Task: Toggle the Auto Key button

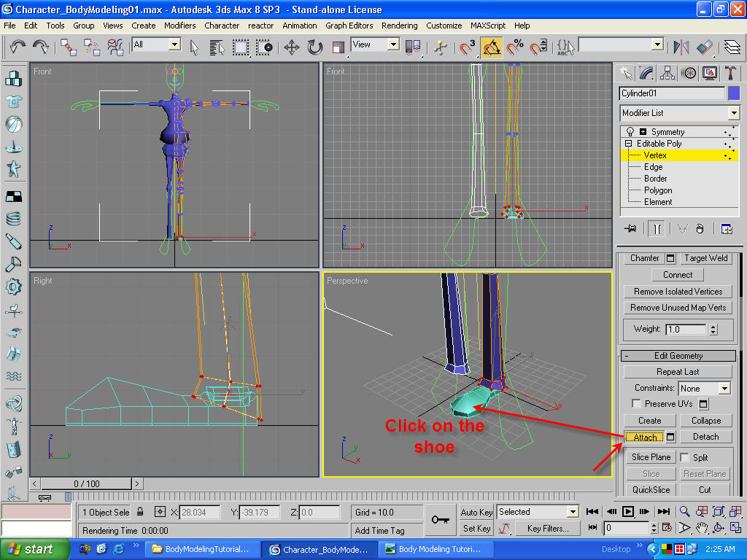Action: (x=476, y=513)
